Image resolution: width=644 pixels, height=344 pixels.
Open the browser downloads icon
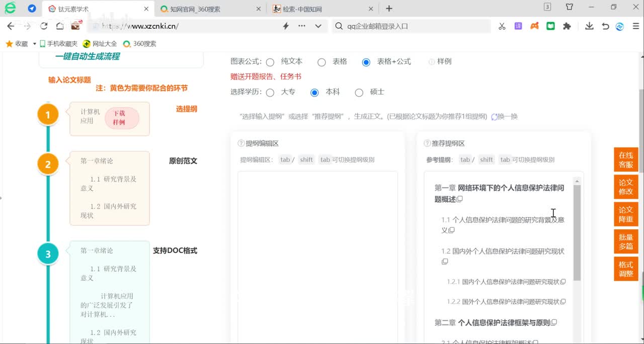coord(589,26)
